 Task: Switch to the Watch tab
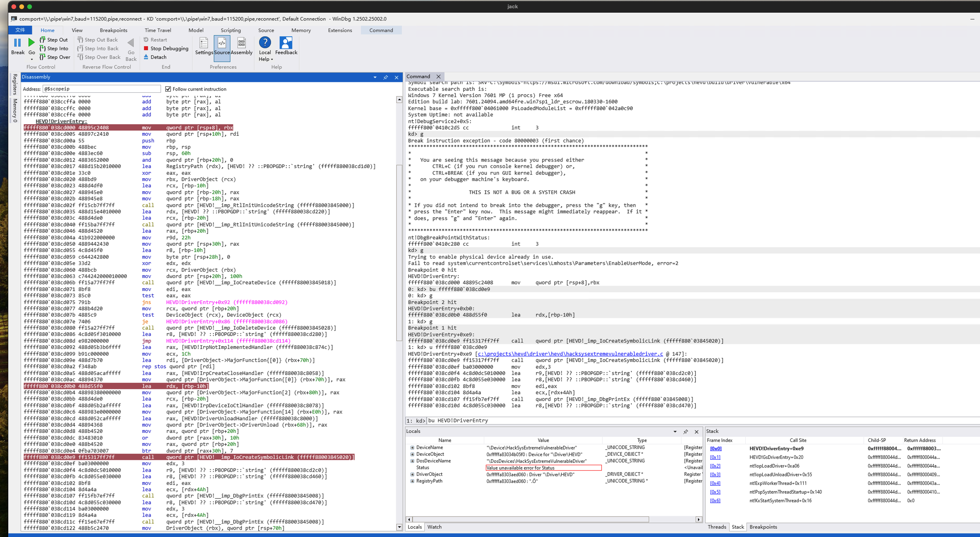pyautogui.click(x=434, y=527)
